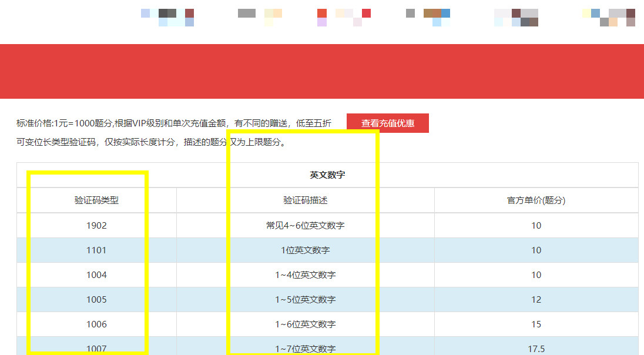Click the 1~7位英文数字 description cell
The width and height of the screenshot is (644, 355).
point(305,348)
